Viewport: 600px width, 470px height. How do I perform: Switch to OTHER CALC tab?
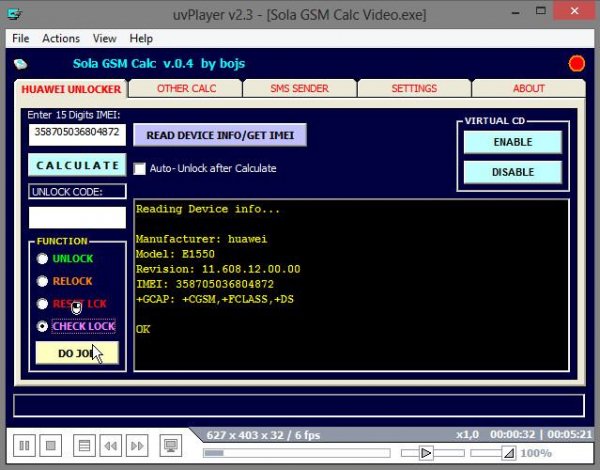pos(186,88)
